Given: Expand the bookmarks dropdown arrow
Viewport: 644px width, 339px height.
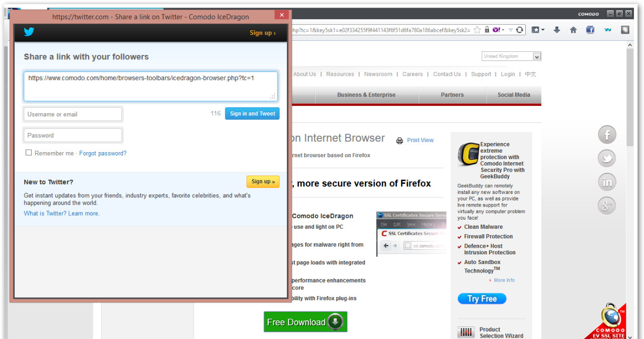Looking at the screenshot, I should coord(542,30).
